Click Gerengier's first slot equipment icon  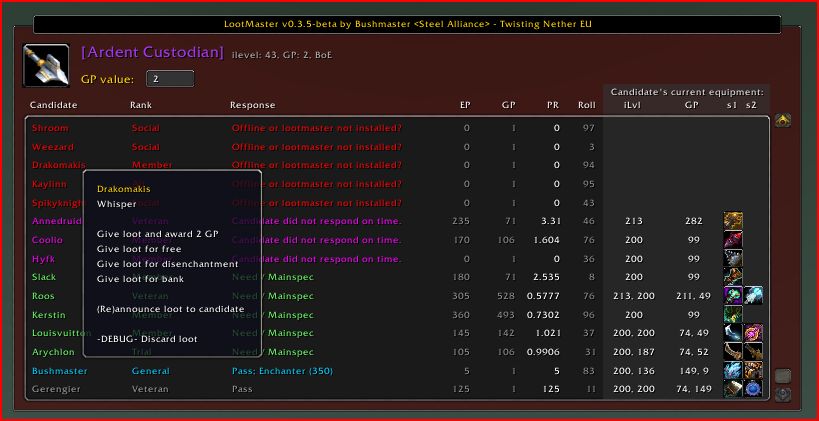(x=733, y=388)
